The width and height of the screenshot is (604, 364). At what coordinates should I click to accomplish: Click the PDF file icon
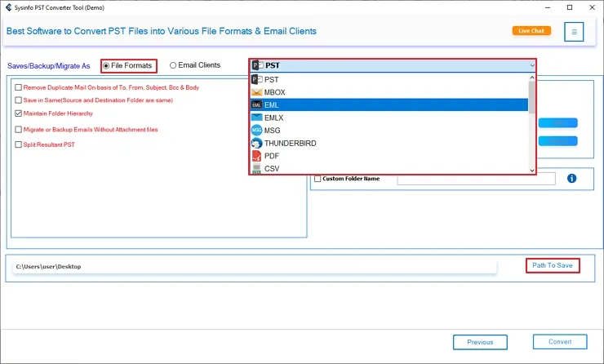tap(256, 156)
